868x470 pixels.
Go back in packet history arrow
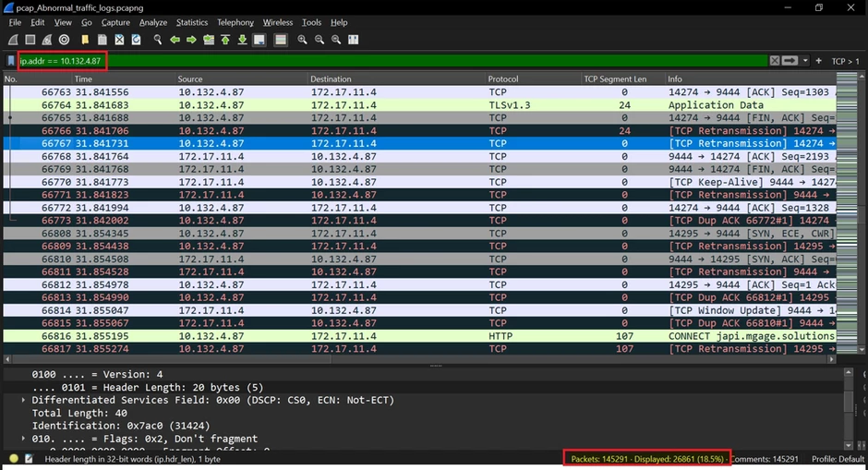click(x=175, y=40)
